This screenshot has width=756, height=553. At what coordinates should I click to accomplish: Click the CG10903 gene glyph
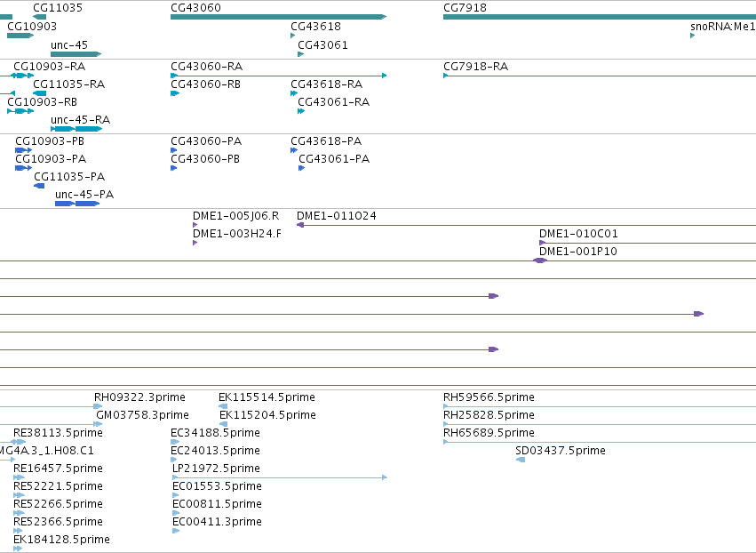pyautogui.click(x=20, y=36)
